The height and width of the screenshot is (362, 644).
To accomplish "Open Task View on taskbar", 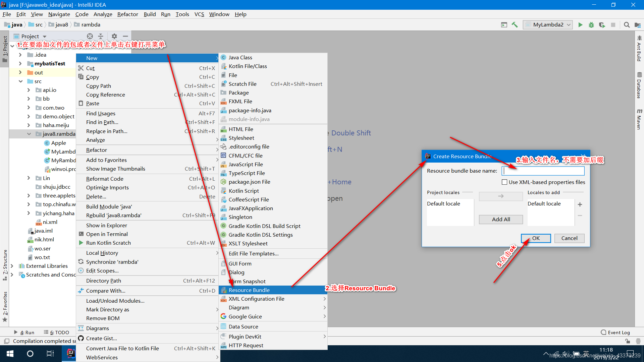I will [x=50, y=354].
